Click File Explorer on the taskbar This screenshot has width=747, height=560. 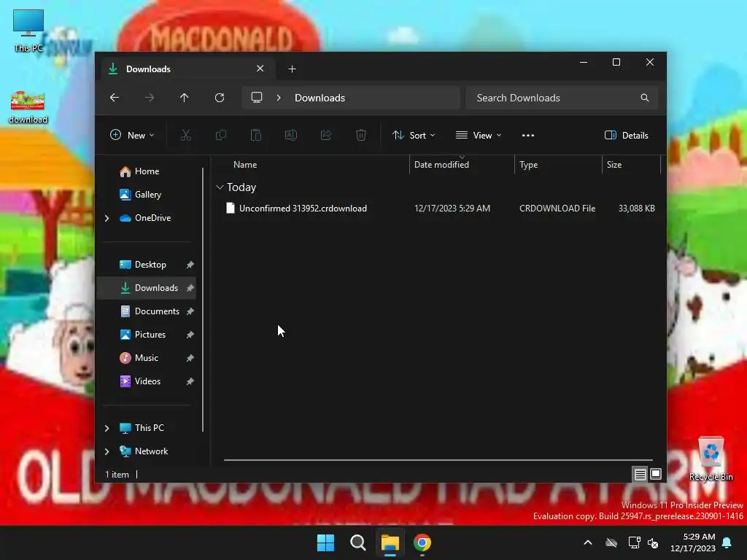pyautogui.click(x=390, y=542)
